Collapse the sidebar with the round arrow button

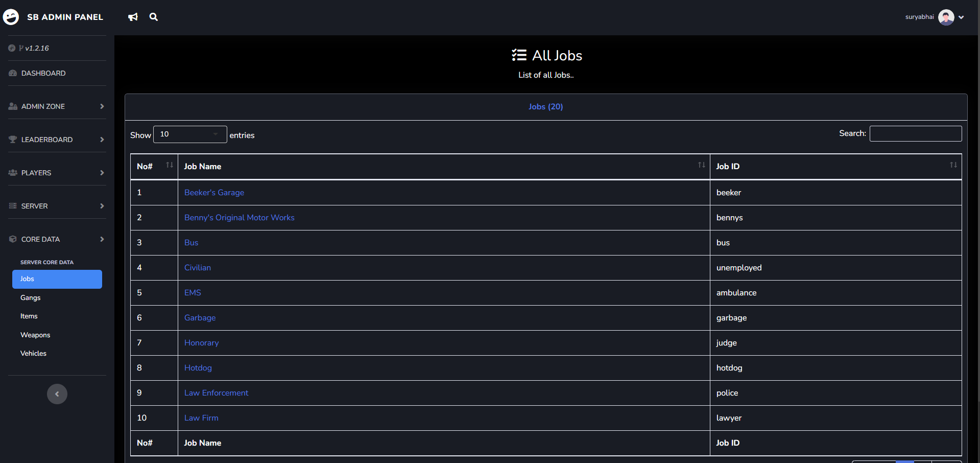(57, 394)
